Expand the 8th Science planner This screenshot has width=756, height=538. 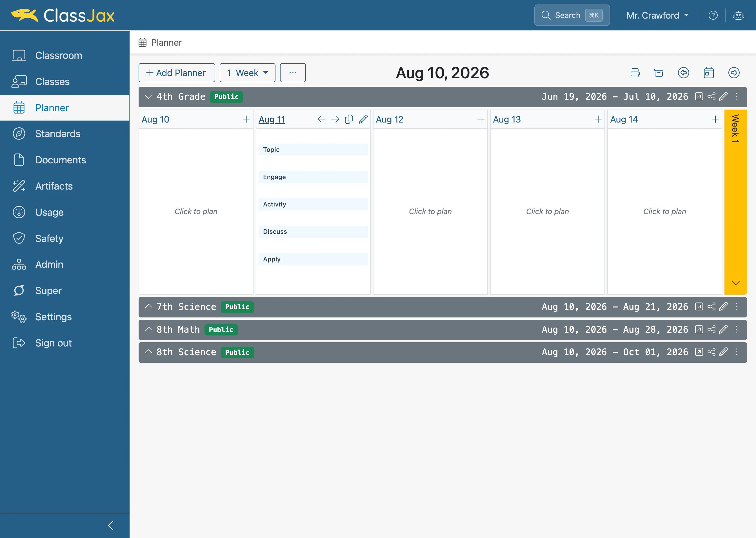click(149, 352)
